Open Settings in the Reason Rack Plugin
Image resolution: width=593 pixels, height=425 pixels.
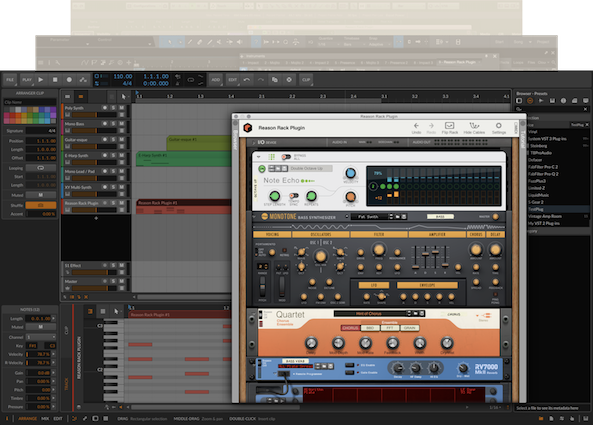(x=498, y=128)
